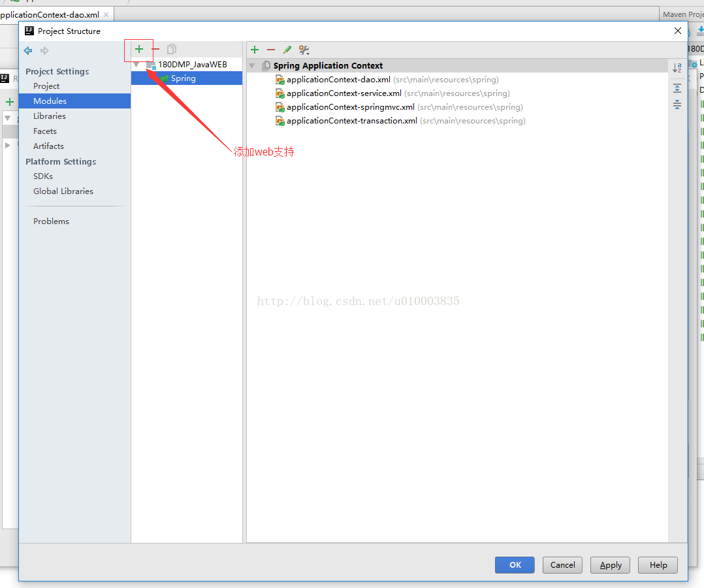Close the applicationContext-dao.xml editor tab

coord(106,15)
